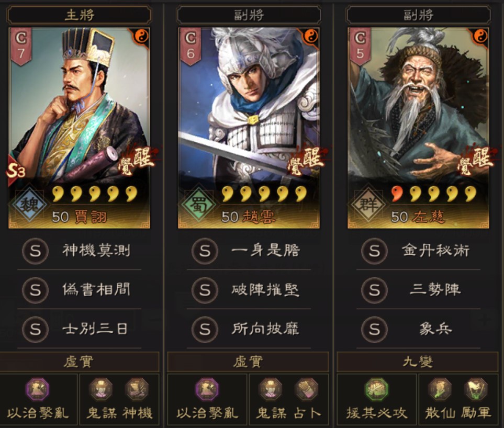Image resolution: width=504 pixels, height=428 pixels.
Task: Click the 九變 formation label under 左慈
Action: click(x=418, y=362)
